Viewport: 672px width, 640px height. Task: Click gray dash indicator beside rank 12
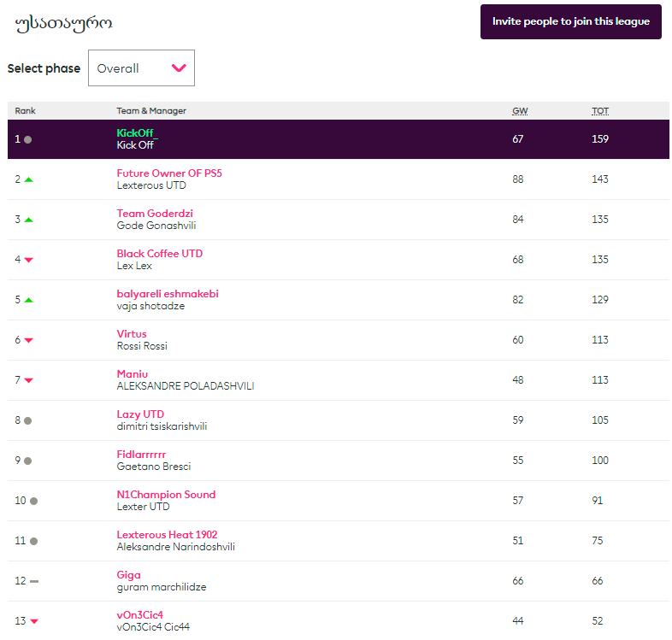pyautogui.click(x=34, y=581)
